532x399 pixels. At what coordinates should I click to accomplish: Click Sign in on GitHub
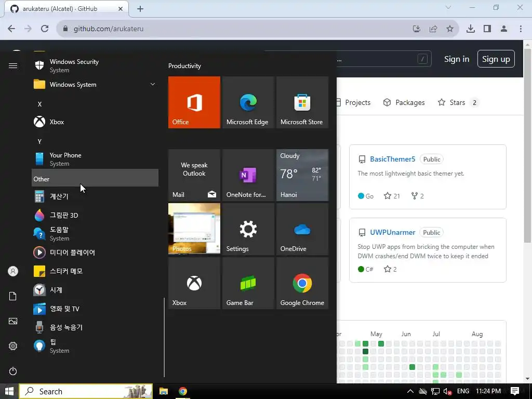pos(457,59)
